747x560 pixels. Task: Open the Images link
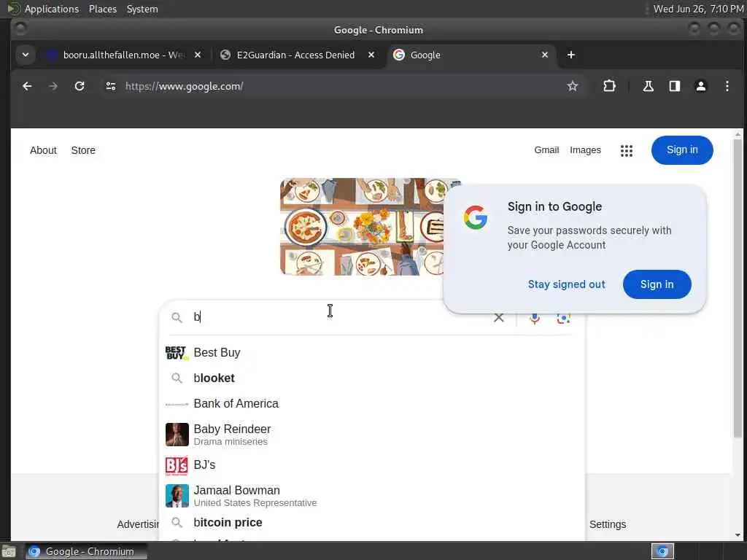[x=585, y=150]
